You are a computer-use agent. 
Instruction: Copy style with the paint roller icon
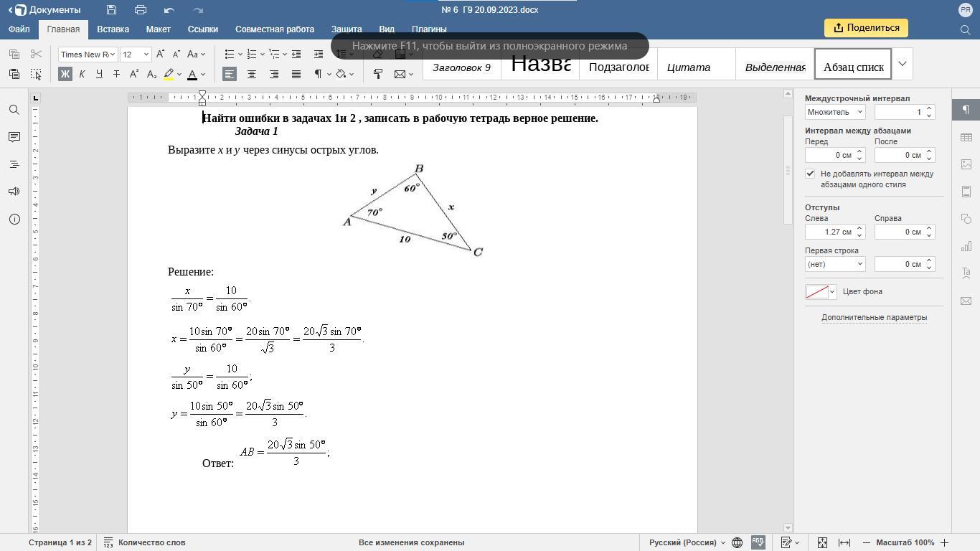click(378, 74)
